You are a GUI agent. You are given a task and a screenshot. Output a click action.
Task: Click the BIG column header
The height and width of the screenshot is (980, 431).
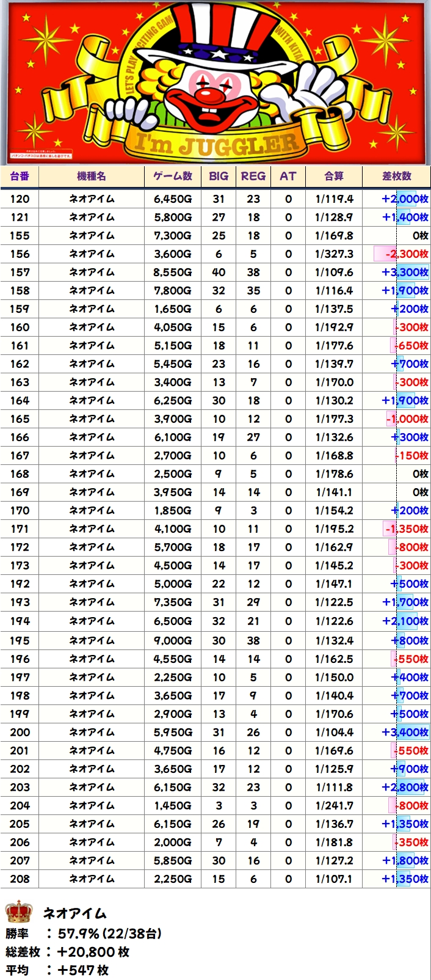pyautogui.click(x=219, y=176)
